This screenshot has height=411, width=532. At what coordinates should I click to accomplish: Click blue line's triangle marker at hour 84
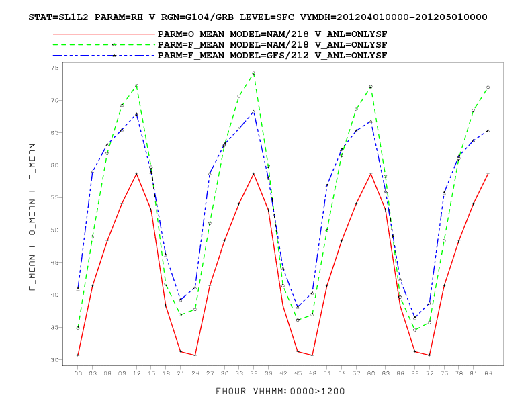pyautogui.click(x=488, y=130)
